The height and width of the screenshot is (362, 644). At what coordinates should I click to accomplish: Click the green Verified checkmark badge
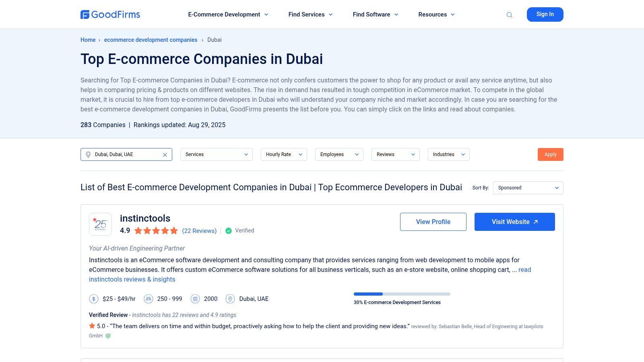pyautogui.click(x=228, y=230)
